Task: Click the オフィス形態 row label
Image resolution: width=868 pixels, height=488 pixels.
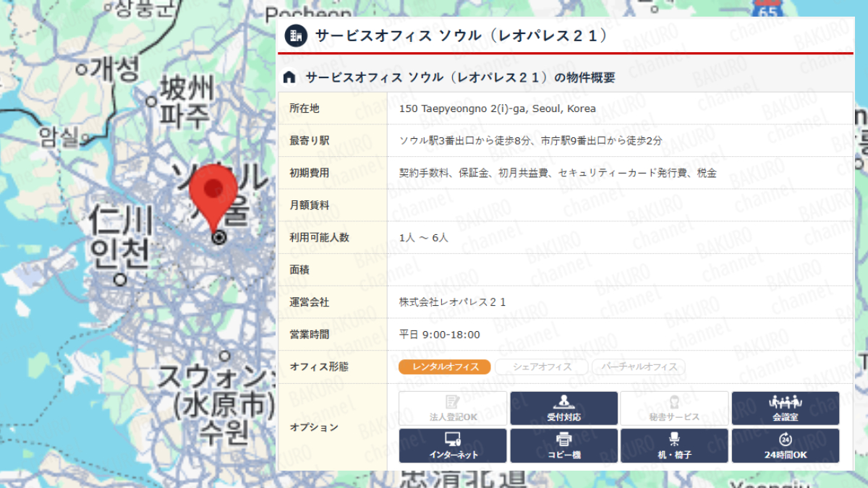Action: [319, 367]
